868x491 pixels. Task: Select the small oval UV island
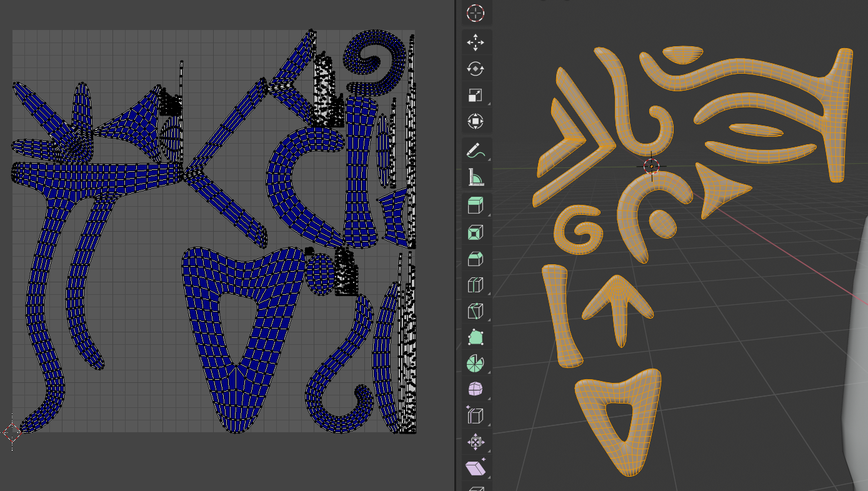[x=320, y=274]
